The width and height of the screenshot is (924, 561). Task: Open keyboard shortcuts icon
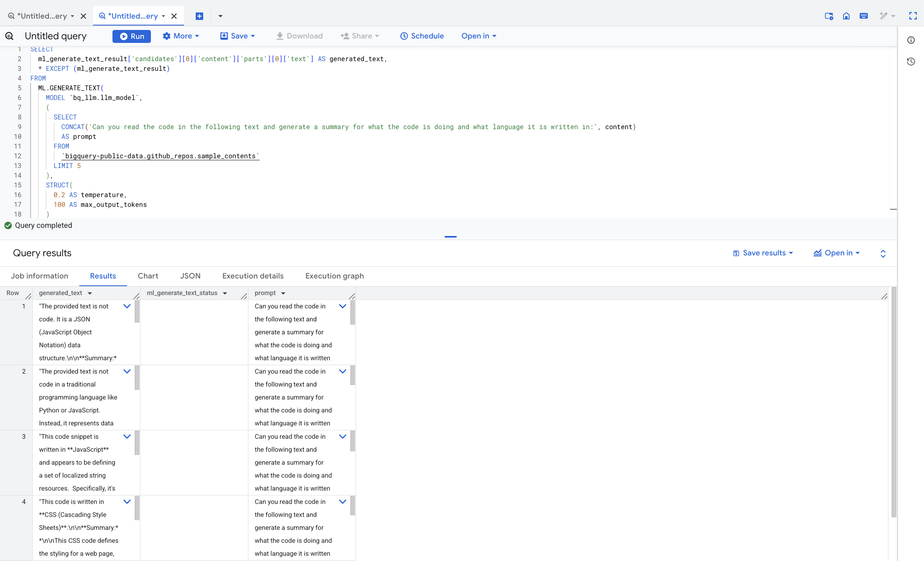864,16
